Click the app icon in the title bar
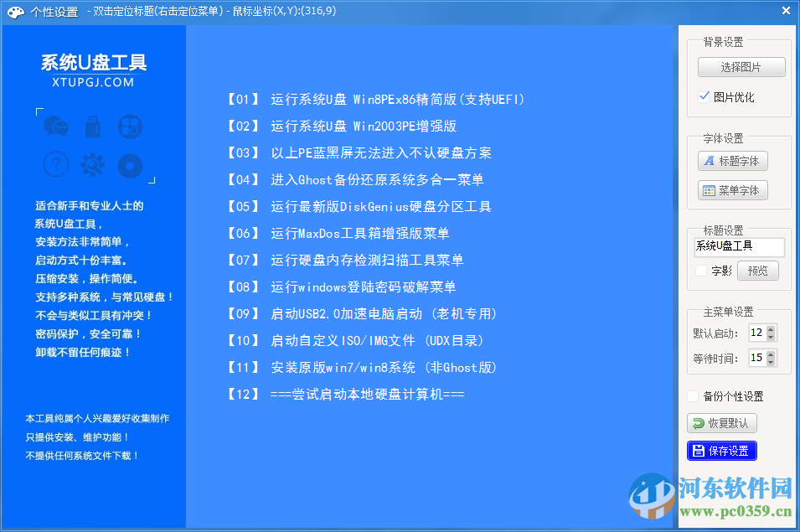This screenshot has height=532, width=800. 14,12
